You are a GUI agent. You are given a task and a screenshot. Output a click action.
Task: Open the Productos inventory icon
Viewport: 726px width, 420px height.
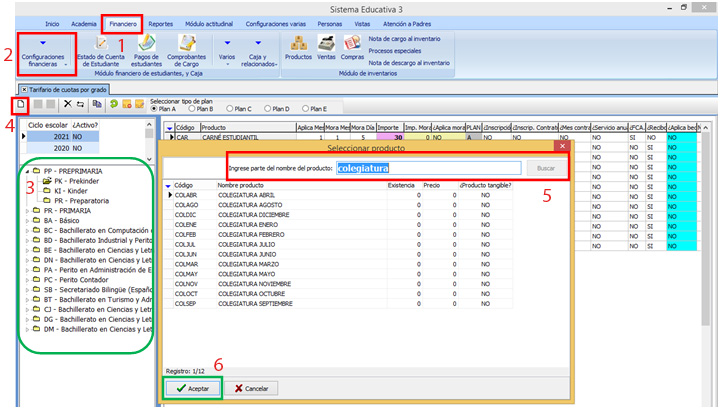point(298,46)
